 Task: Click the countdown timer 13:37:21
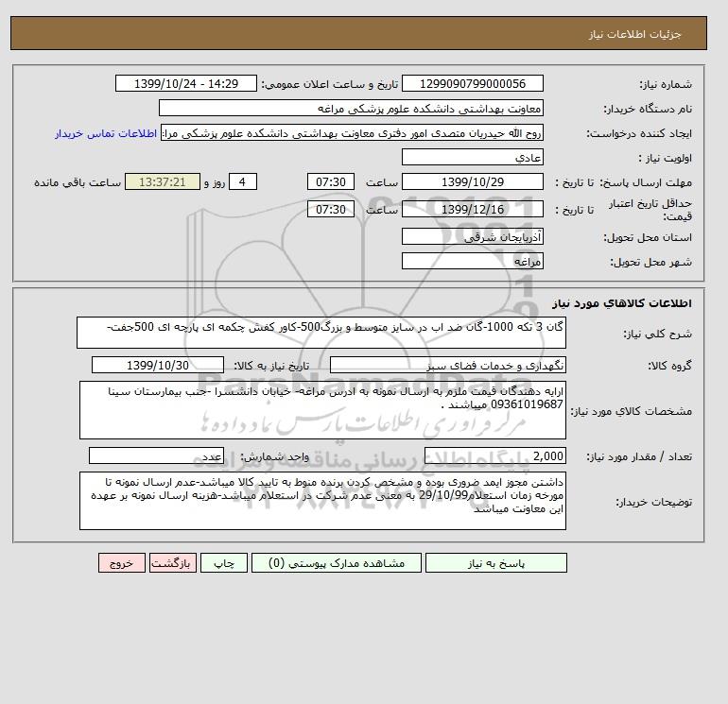coord(163,182)
